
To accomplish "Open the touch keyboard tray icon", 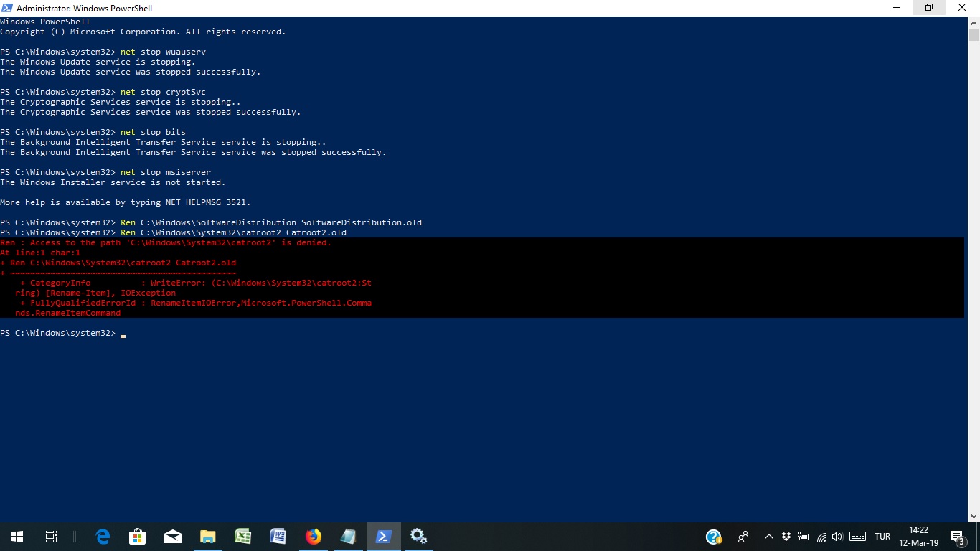I will tap(857, 537).
